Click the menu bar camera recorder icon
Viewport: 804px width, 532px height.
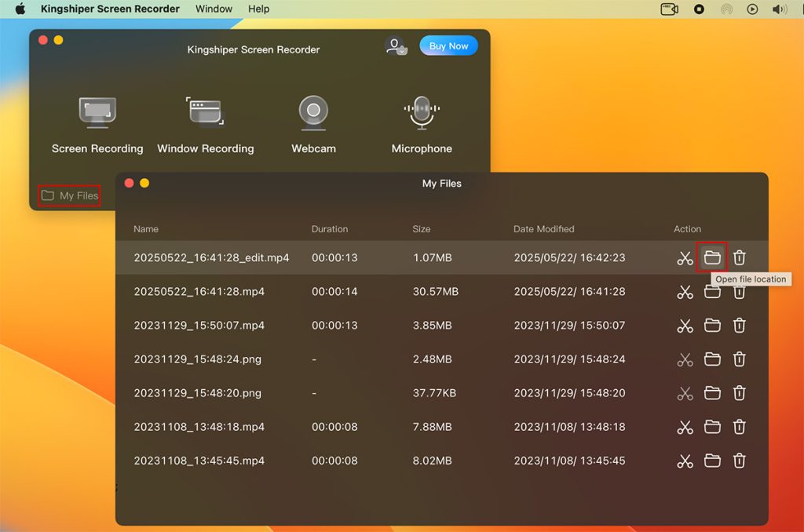tap(669, 9)
